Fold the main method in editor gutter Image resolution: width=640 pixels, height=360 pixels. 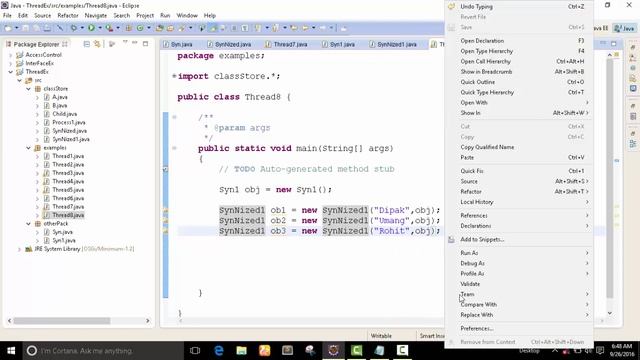click(x=174, y=148)
